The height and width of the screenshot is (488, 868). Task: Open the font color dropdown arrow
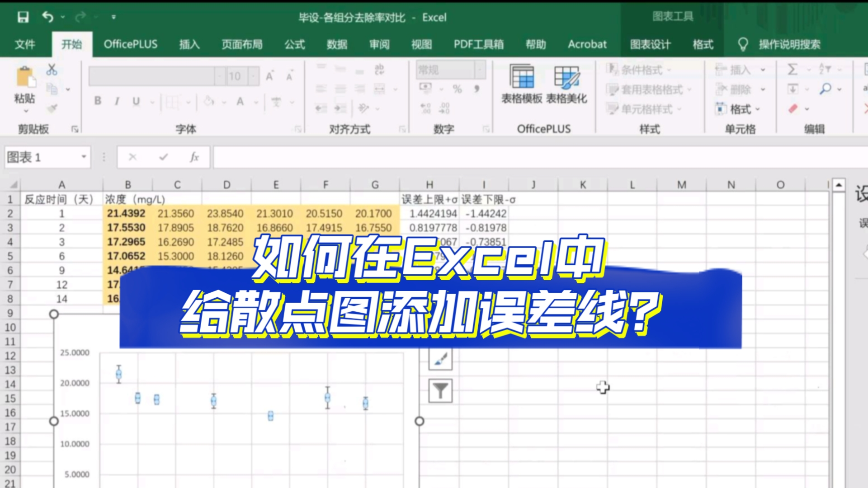pyautogui.click(x=255, y=101)
